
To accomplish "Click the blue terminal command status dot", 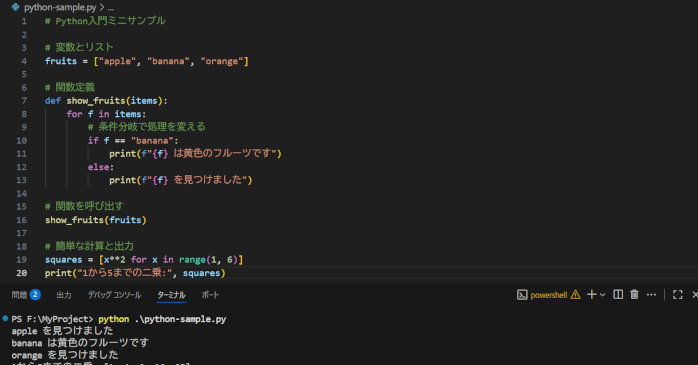I will (5, 318).
